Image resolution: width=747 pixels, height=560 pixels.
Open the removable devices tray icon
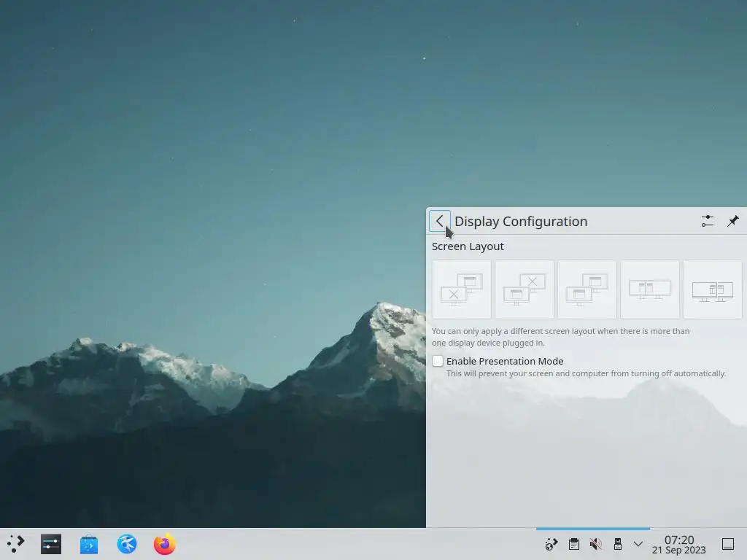(617, 544)
